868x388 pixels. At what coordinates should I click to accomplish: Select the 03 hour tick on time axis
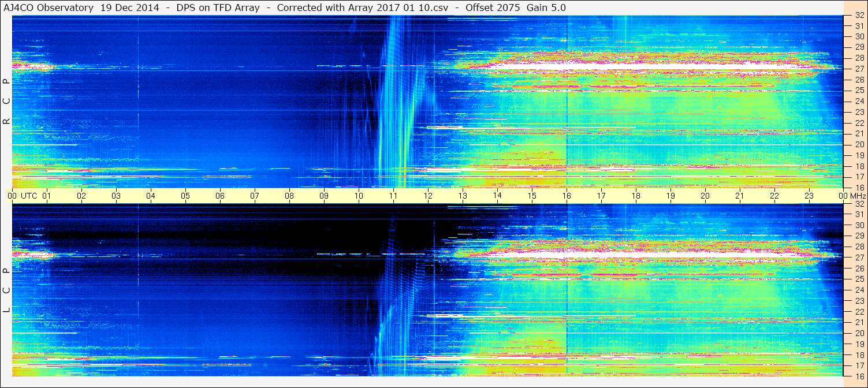[116, 196]
